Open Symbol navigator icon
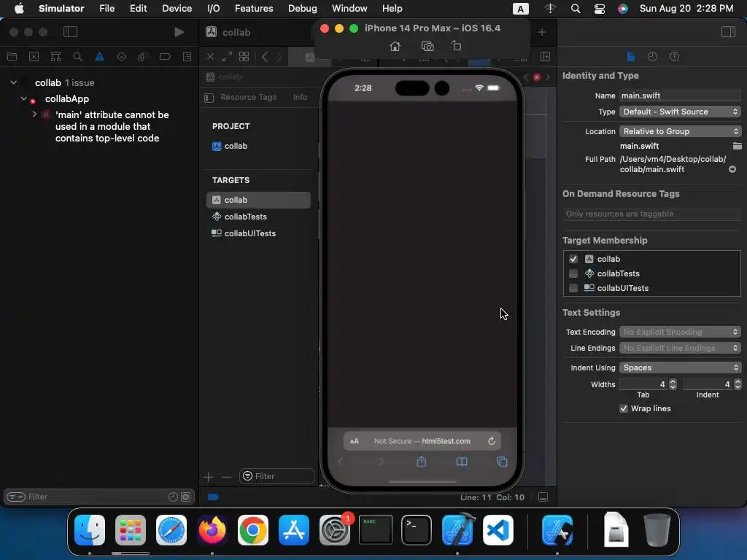The height and width of the screenshot is (560, 747). pyautogui.click(x=55, y=57)
